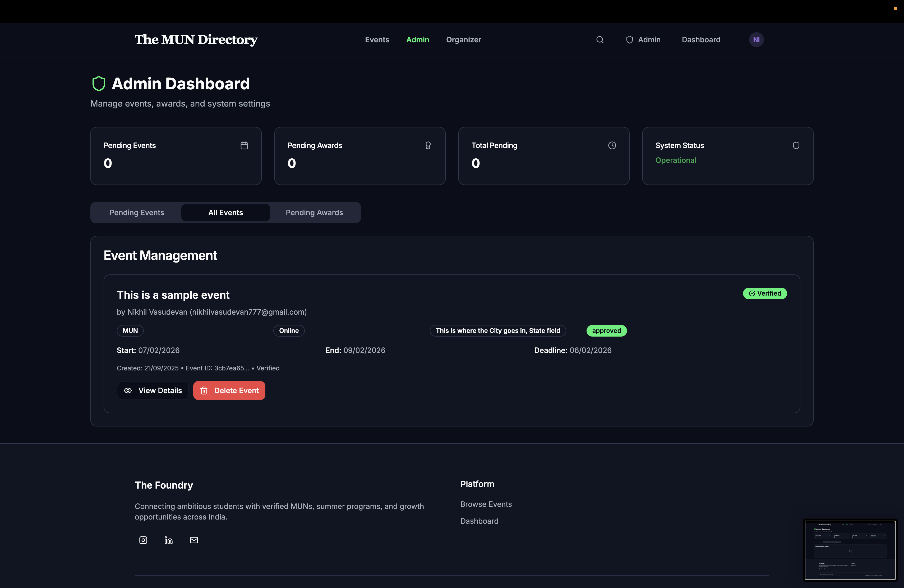Go to Organizer in top navigation
This screenshot has width=904, height=588.
[463, 40]
